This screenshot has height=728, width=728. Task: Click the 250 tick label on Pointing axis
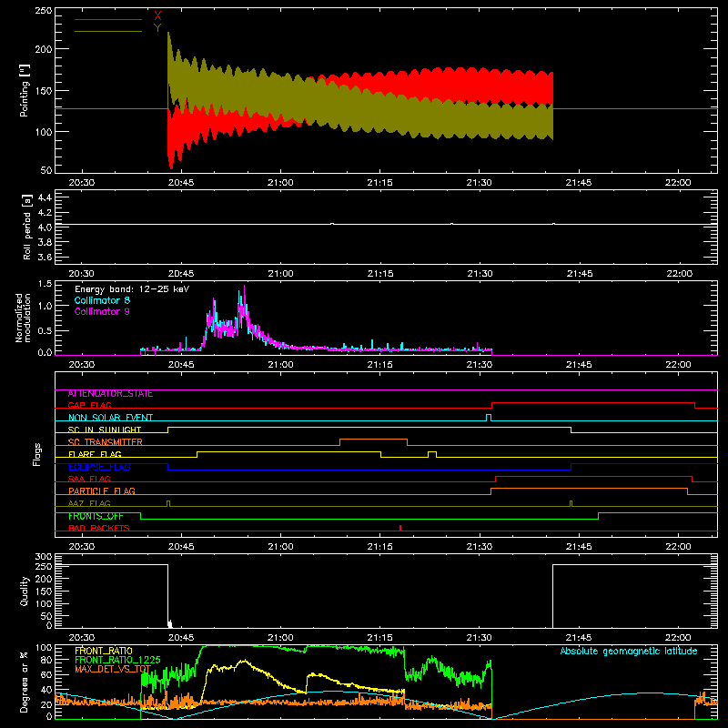[x=44, y=11]
